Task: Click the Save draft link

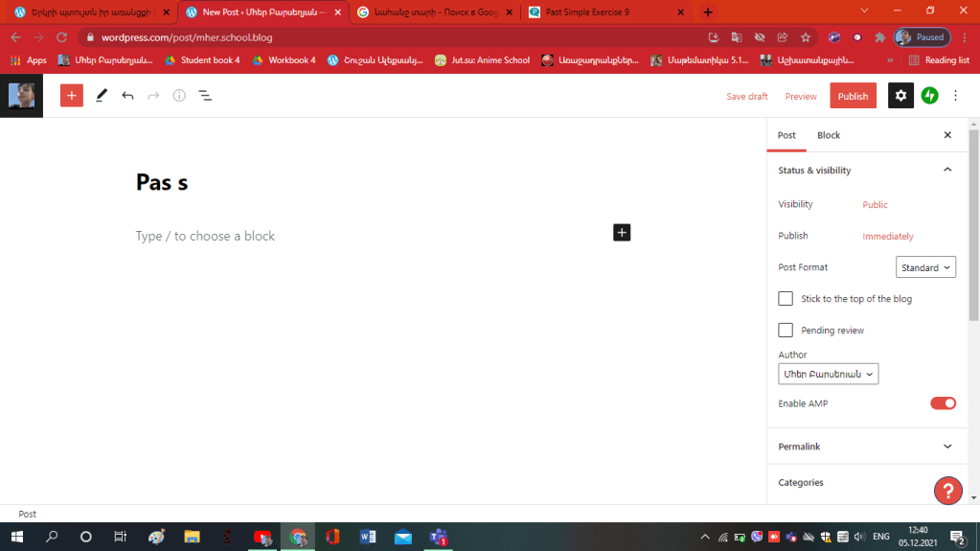Action: click(747, 96)
